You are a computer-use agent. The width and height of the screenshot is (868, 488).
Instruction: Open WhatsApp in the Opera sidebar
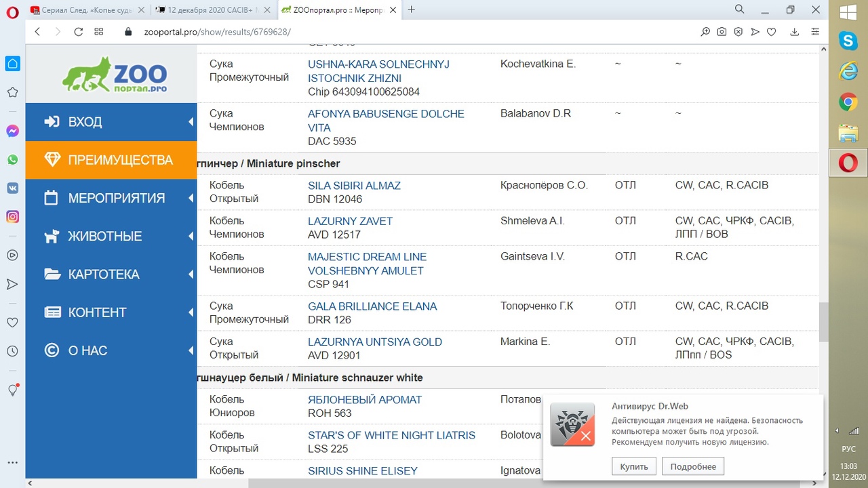(12, 160)
